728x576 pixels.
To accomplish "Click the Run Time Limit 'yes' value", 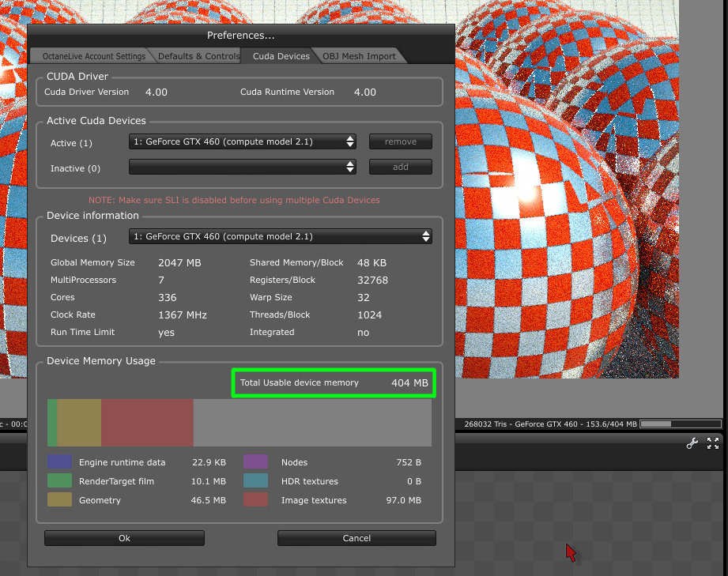I will coord(166,333).
